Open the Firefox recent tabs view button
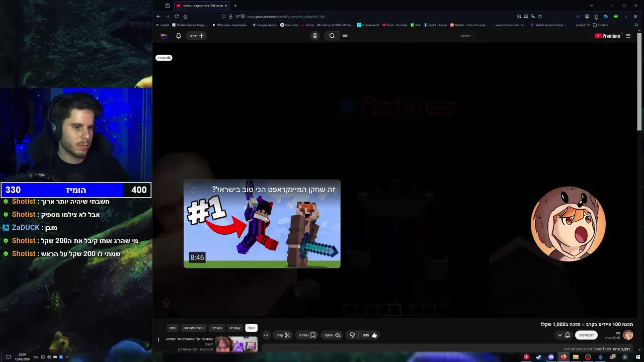 pyautogui.click(x=168, y=6)
